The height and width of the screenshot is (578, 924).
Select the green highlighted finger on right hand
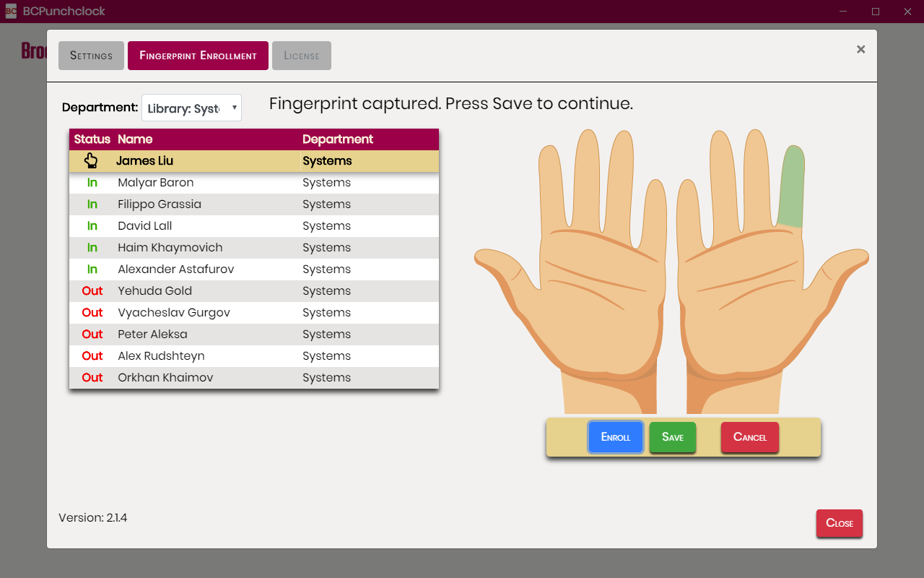click(x=791, y=186)
